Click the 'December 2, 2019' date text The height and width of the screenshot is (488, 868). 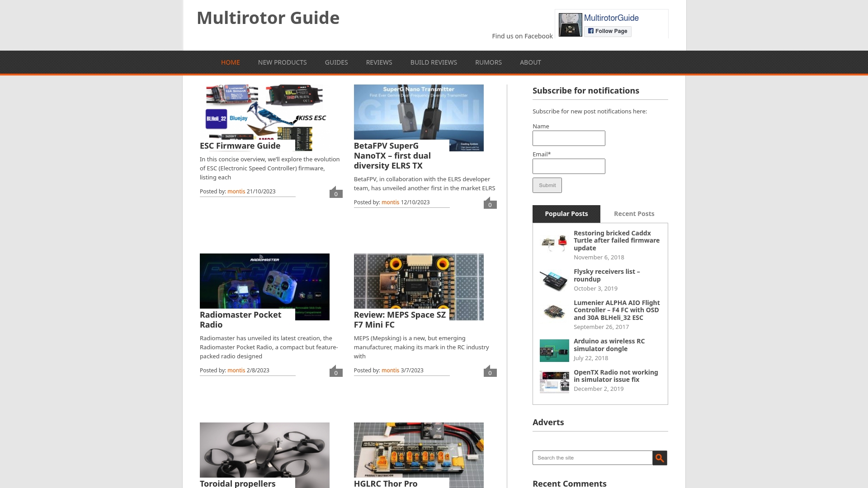(599, 389)
